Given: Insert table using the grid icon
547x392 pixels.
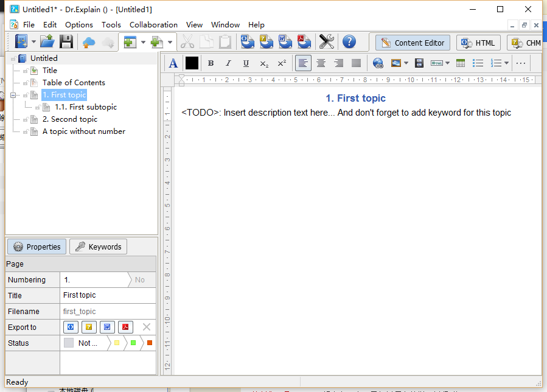Looking at the screenshot, I should (461, 63).
